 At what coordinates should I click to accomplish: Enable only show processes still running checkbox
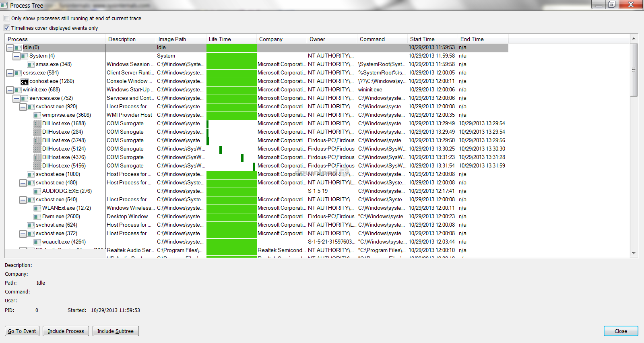(7, 18)
